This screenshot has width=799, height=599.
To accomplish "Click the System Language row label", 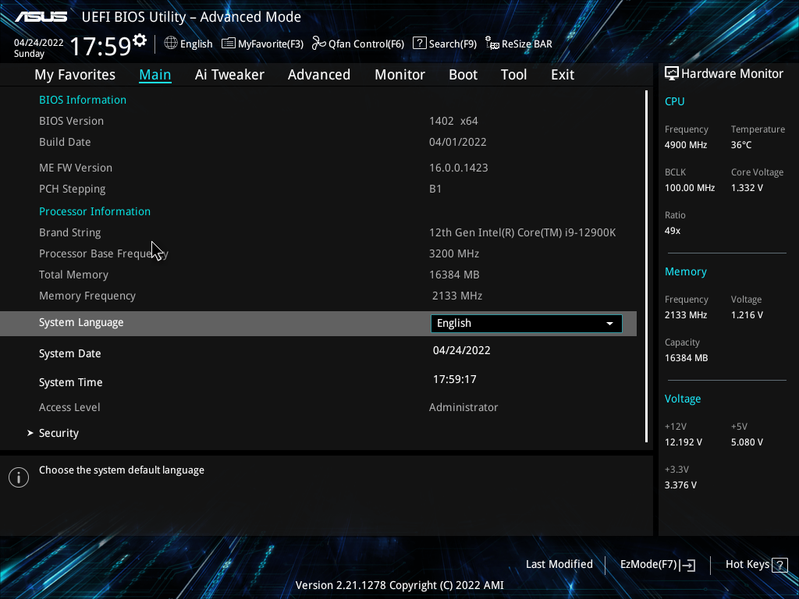I will pyautogui.click(x=81, y=323).
